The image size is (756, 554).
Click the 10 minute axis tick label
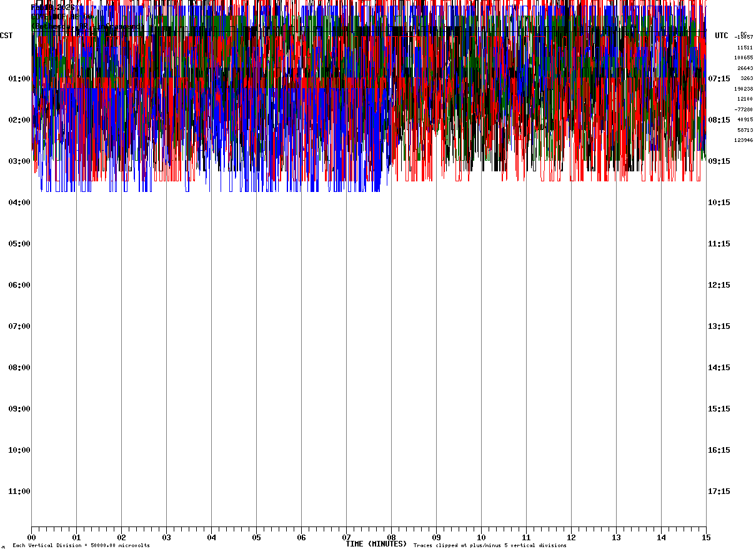[x=481, y=538]
